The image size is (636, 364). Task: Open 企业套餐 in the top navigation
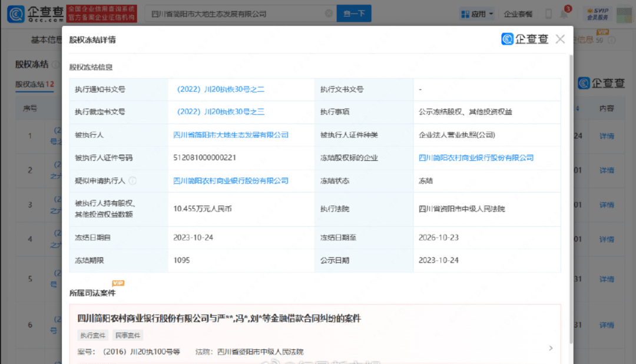(x=518, y=14)
